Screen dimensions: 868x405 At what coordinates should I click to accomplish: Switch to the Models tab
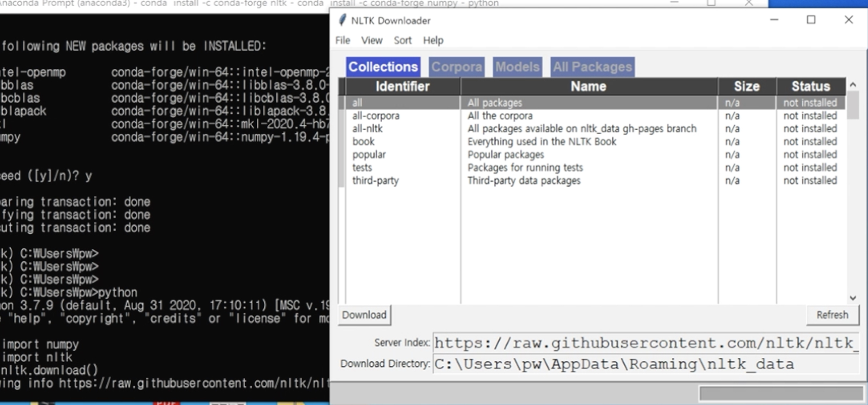[517, 67]
